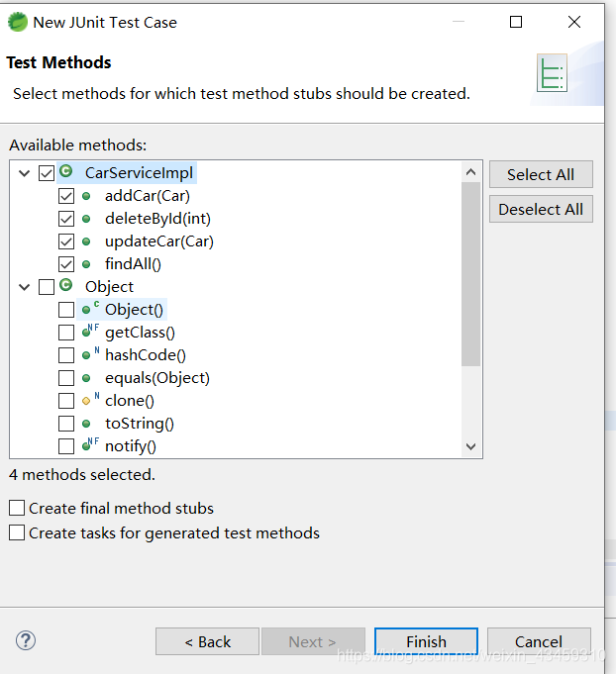Select the findAll() row label
Image resolution: width=616 pixels, height=674 pixels.
(134, 264)
